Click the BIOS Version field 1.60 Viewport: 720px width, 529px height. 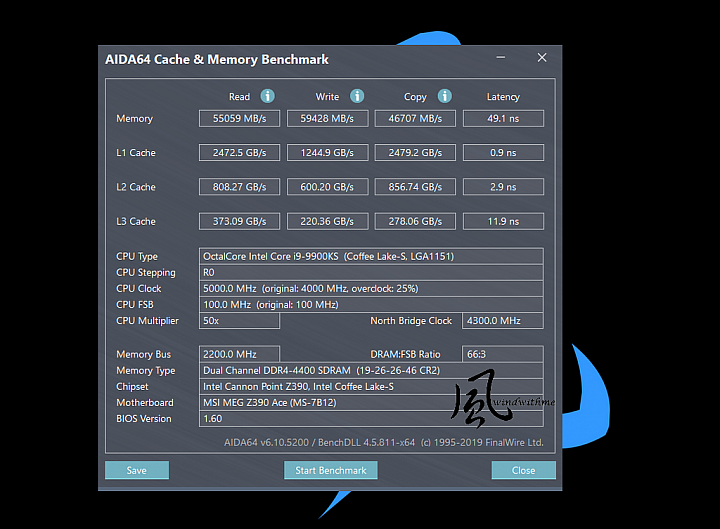(x=371, y=418)
